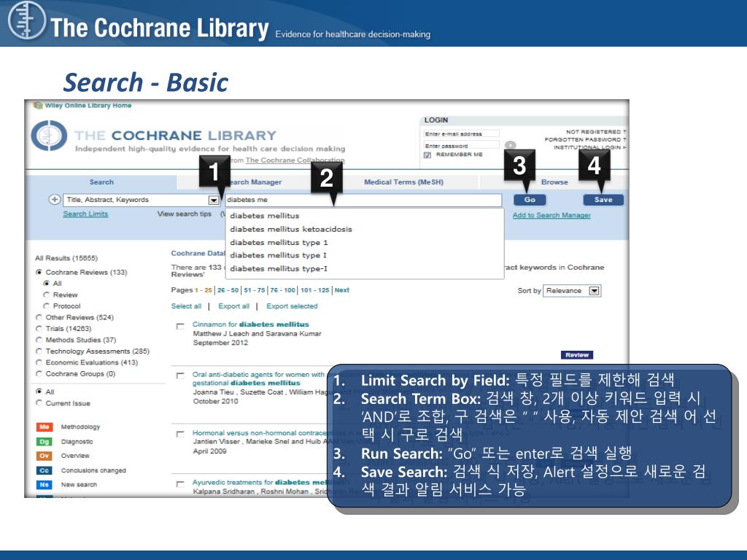Click the Export all link
Image resolution: width=747 pixels, height=560 pixels.
click(x=234, y=306)
